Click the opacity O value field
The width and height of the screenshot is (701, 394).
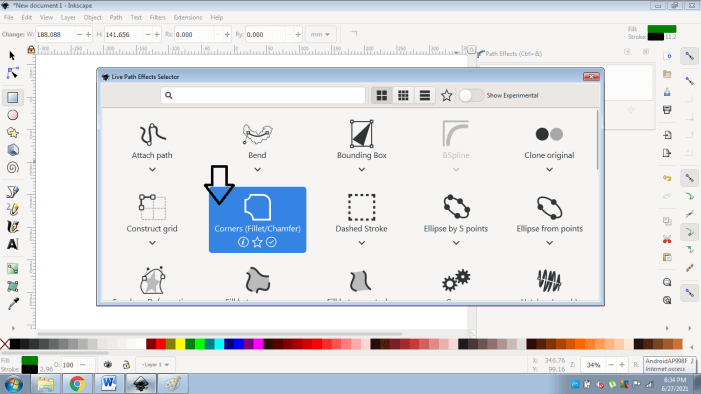(x=69, y=365)
